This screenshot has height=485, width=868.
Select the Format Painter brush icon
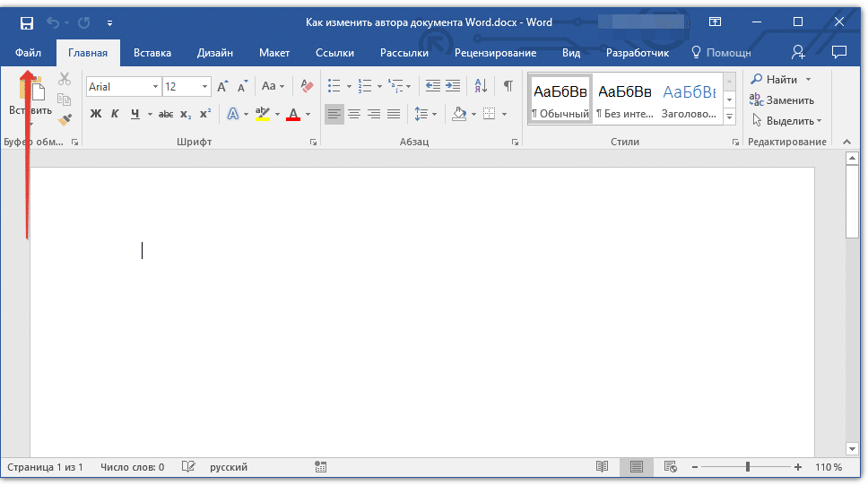[x=65, y=119]
